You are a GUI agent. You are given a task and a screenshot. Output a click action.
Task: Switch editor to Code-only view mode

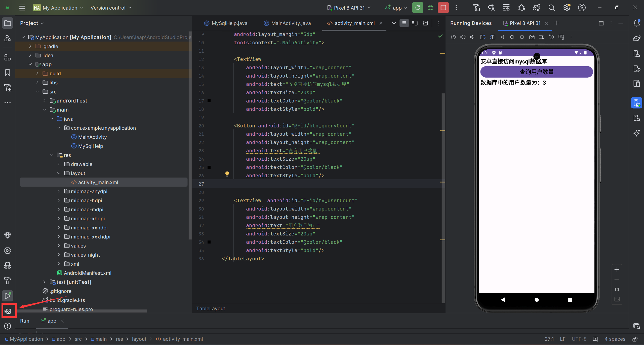click(x=404, y=23)
